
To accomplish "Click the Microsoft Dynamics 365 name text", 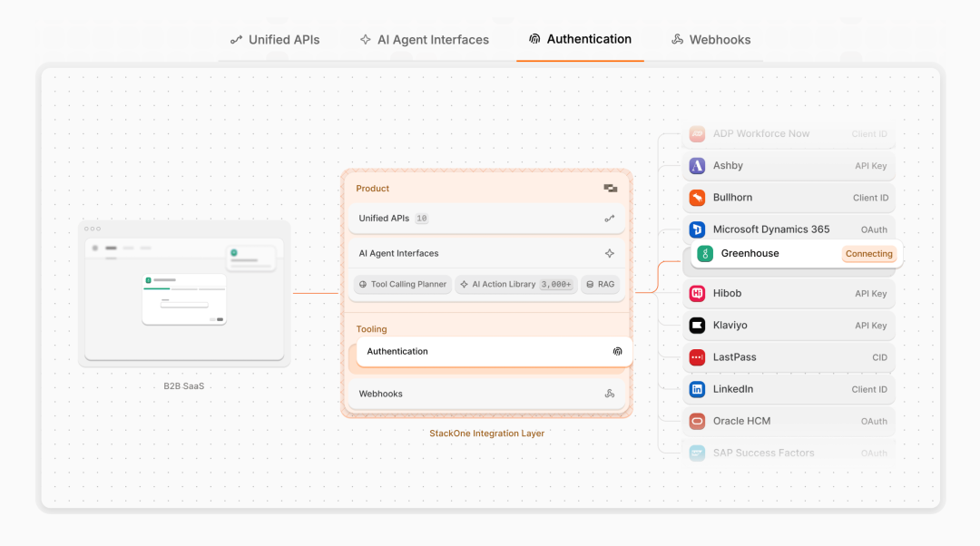I will point(771,229).
